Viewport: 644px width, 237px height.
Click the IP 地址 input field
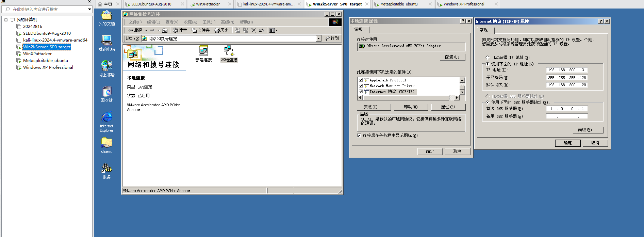(567, 70)
